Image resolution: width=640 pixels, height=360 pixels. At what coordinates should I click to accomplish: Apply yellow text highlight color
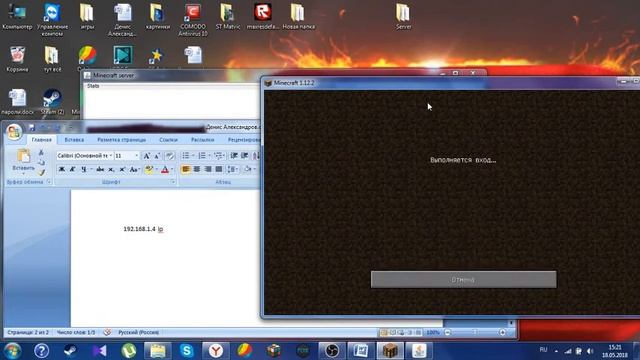[149, 169]
